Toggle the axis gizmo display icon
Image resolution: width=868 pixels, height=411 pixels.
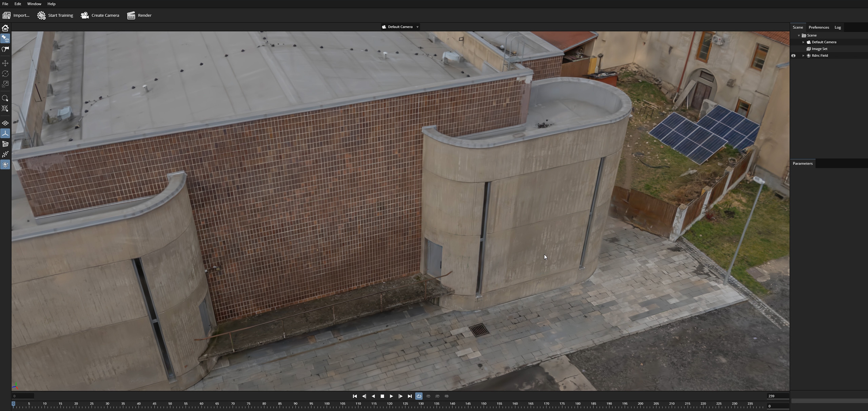pos(5,133)
